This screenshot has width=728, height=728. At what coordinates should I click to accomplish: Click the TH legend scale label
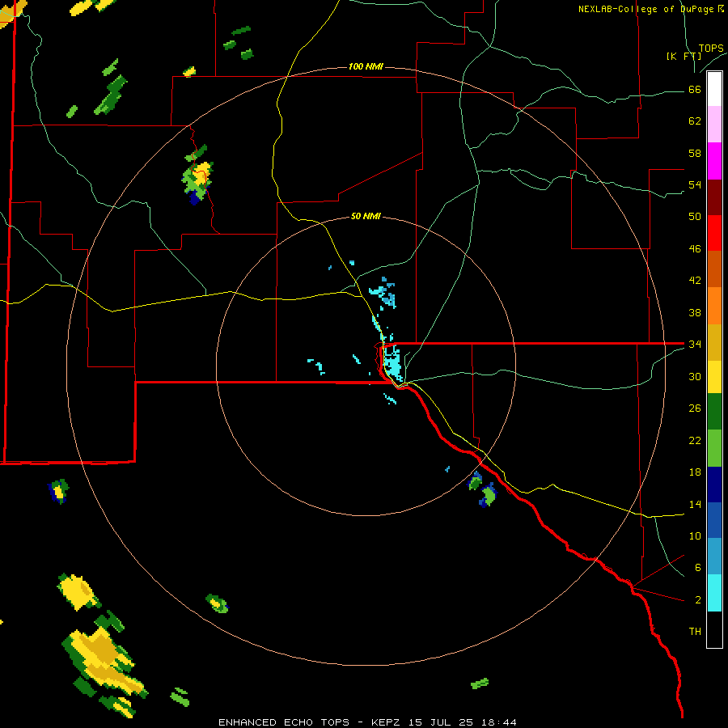pyautogui.click(x=695, y=632)
